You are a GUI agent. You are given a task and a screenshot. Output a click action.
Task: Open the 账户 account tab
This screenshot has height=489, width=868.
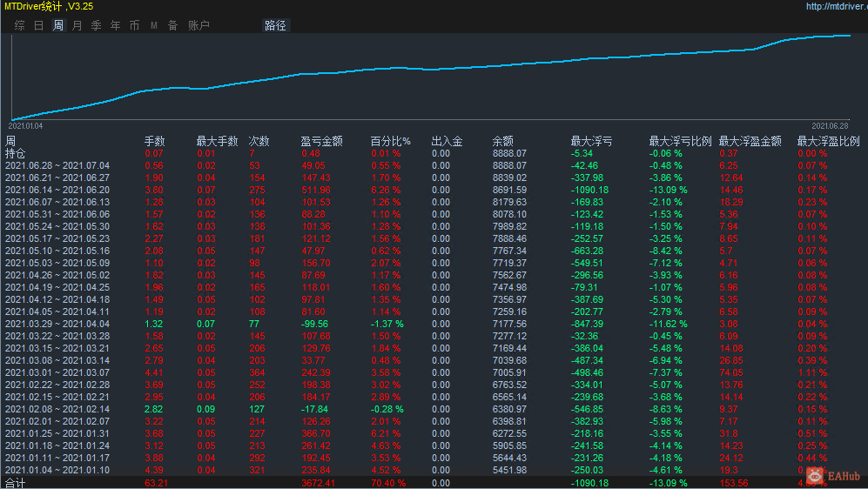pos(198,25)
